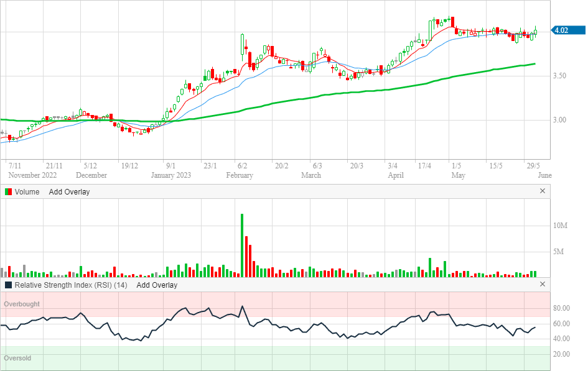Click the 80.00 RSI axis label

tap(562, 308)
